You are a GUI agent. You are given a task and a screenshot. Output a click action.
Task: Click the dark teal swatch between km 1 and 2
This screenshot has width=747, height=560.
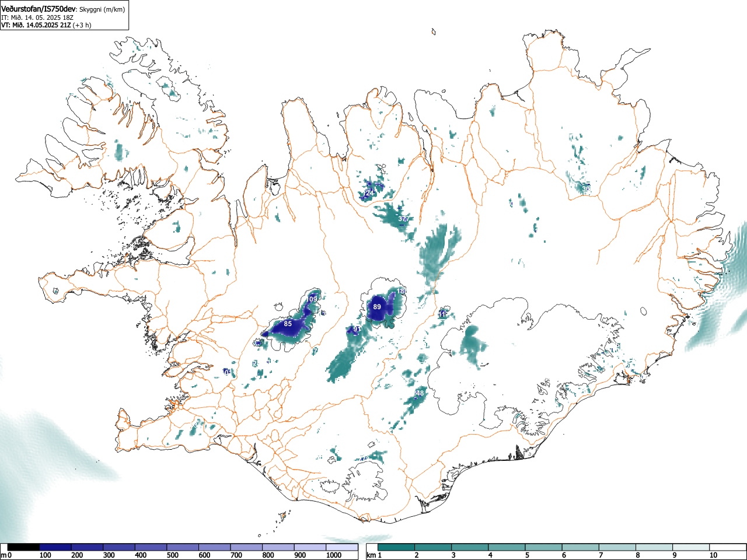396,547
